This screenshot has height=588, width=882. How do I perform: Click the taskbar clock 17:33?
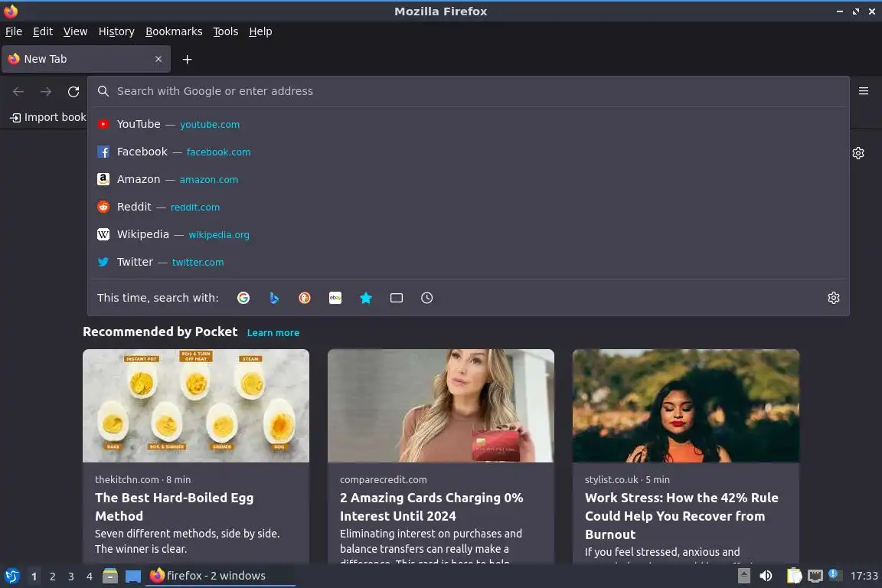(x=864, y=576)
